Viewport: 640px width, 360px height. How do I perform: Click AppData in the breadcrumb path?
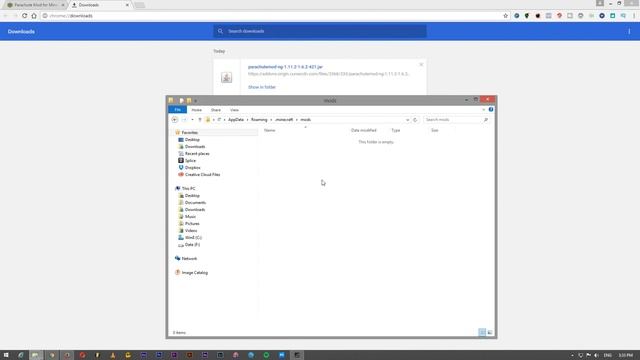pos(236,120)
